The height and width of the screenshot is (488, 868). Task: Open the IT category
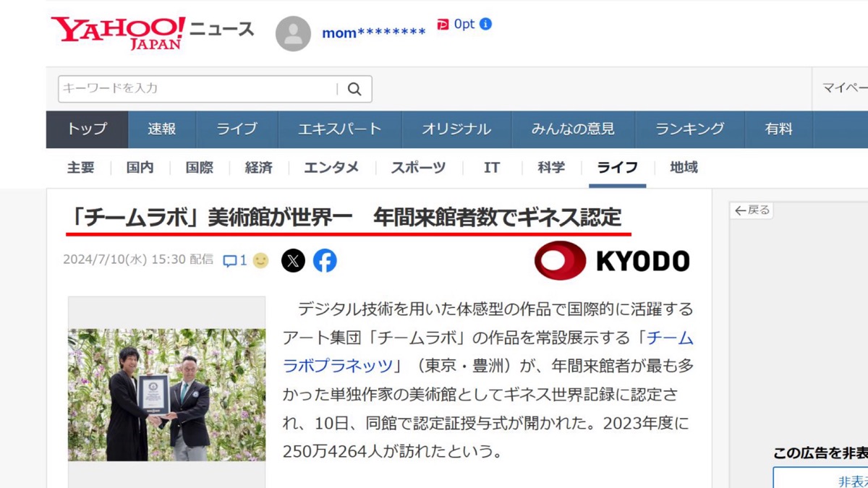(x=492, y=168)
